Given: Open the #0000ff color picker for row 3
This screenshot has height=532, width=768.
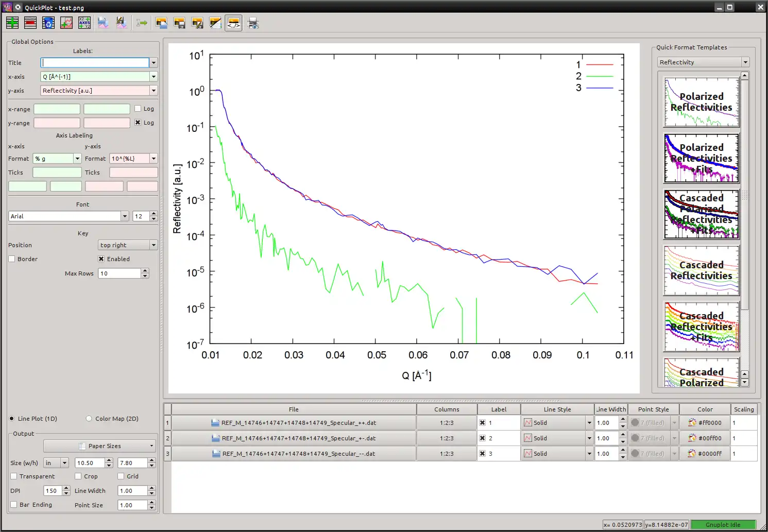Looking at the screenshot, I should (x=705, y=454).
